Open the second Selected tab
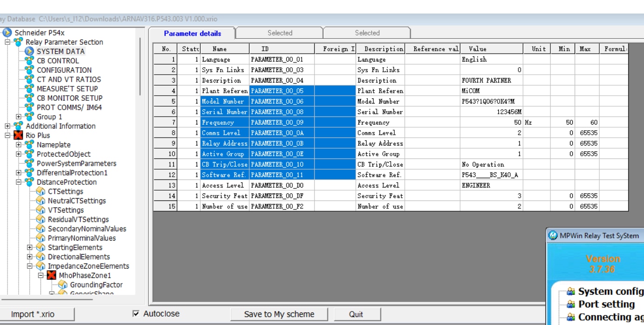 pos(367,33)
